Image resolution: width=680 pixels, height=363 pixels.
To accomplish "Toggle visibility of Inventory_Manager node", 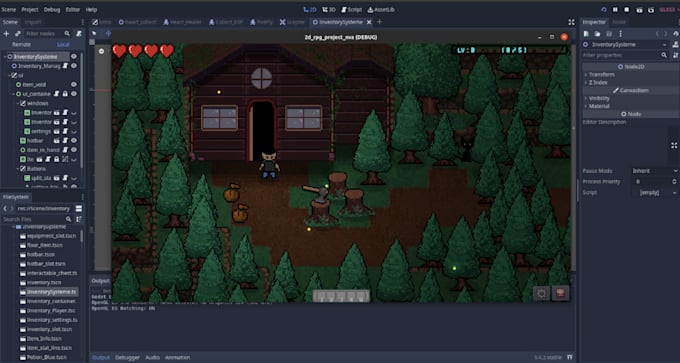I will [74, 66].
